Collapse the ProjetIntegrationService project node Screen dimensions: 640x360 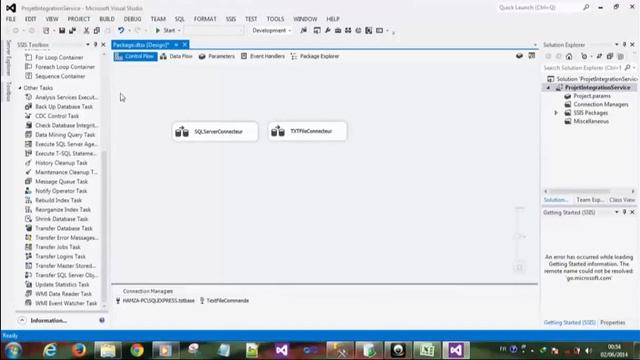pyautogui.click(x=548, y=87)
